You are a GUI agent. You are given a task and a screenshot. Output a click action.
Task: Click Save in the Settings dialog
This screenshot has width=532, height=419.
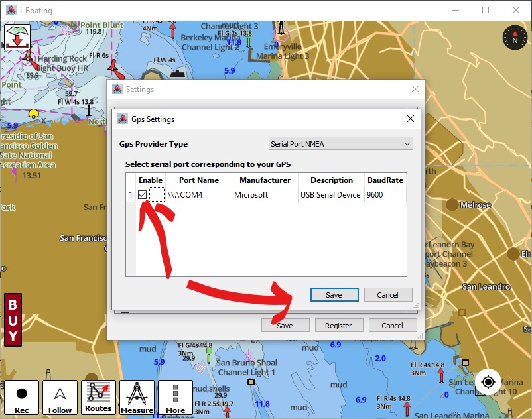pyautogui.click(x=285, y=325)
